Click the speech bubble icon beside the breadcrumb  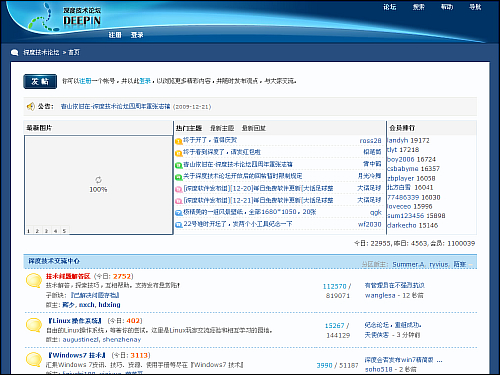(14, 52)
